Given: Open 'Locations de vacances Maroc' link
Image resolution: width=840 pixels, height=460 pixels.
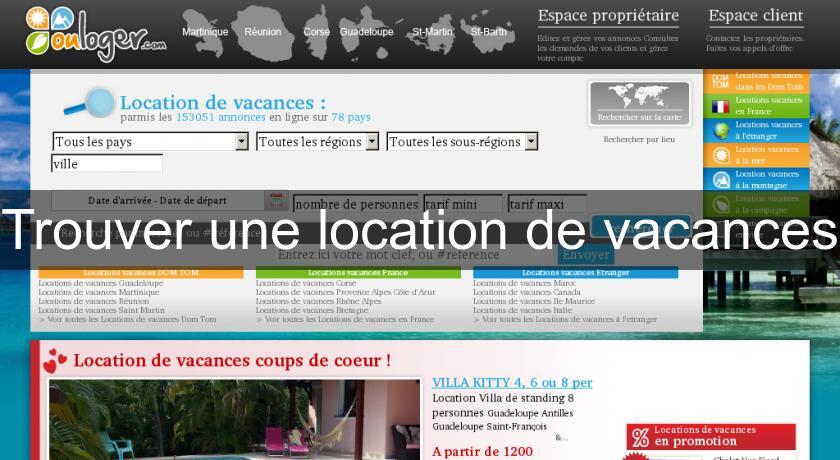Looking at the screenshot, I should (x=524, y=283).
